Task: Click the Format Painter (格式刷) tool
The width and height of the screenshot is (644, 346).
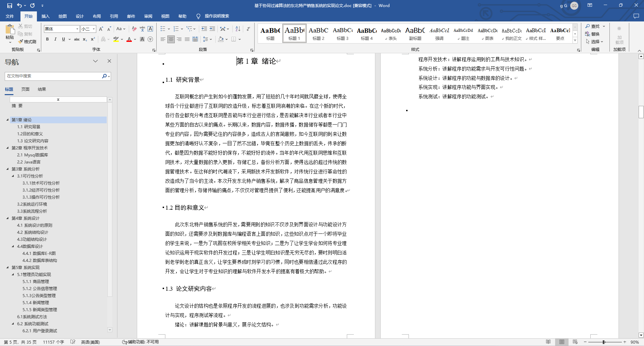Action: point(27,42)
